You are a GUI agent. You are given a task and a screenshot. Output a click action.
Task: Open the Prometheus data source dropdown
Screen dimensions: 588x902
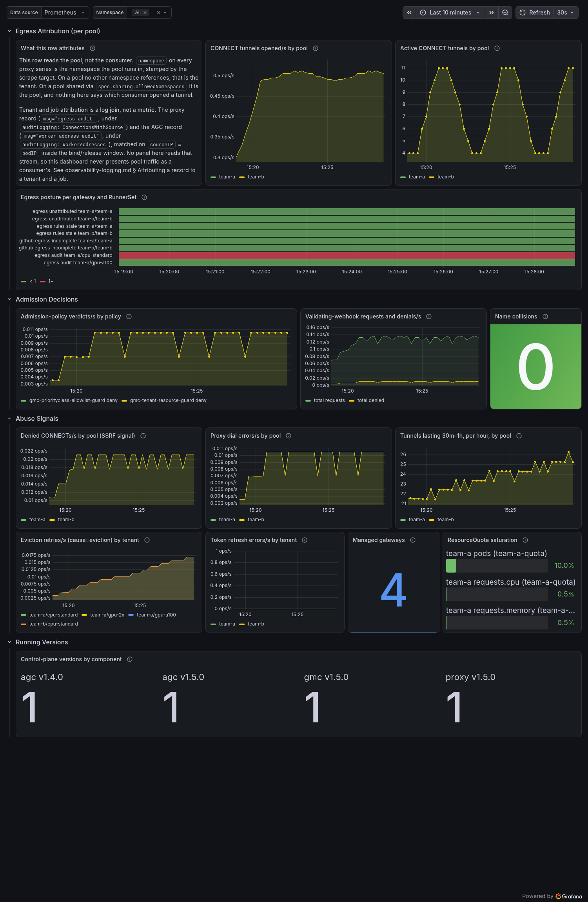click(x=65, y=13)
